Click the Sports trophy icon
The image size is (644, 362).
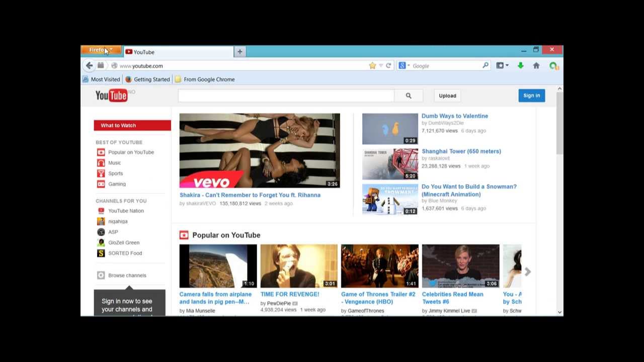101,173
